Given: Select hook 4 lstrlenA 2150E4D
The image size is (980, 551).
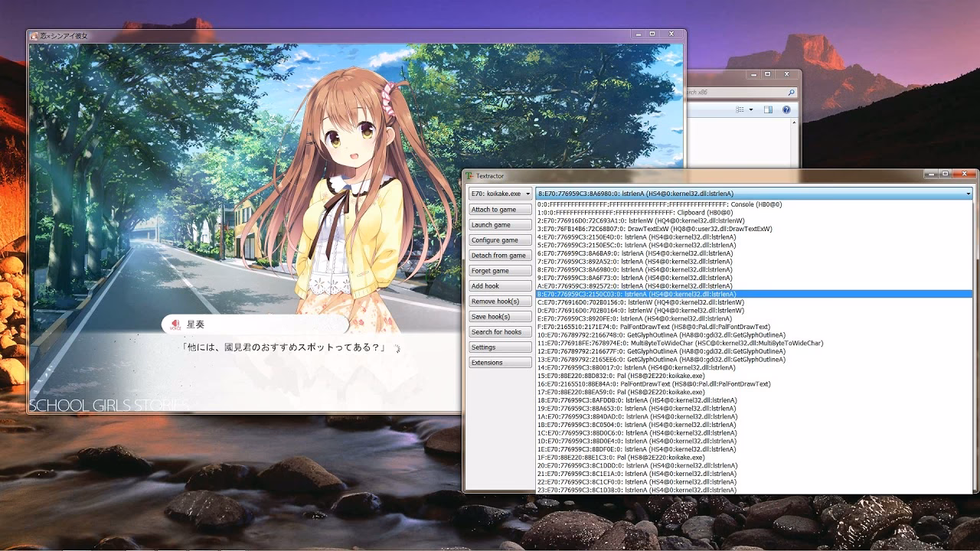Looking at the screenshot, I should click(754, 237).
